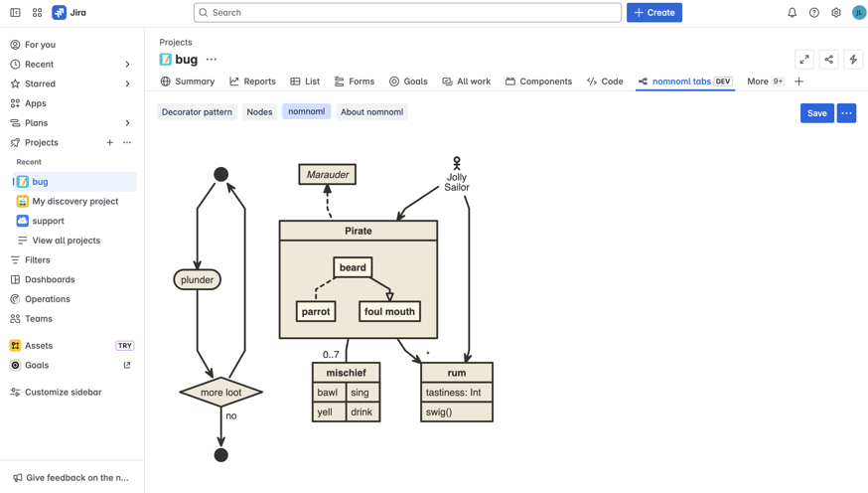Image resolution: width=868 pixels, height=493 pixels.
Task: Select the Nodes diagram tab
Action: (x=259, y=112)
